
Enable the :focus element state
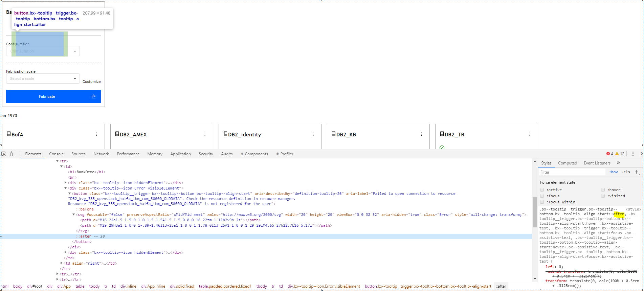pos(542,196)
